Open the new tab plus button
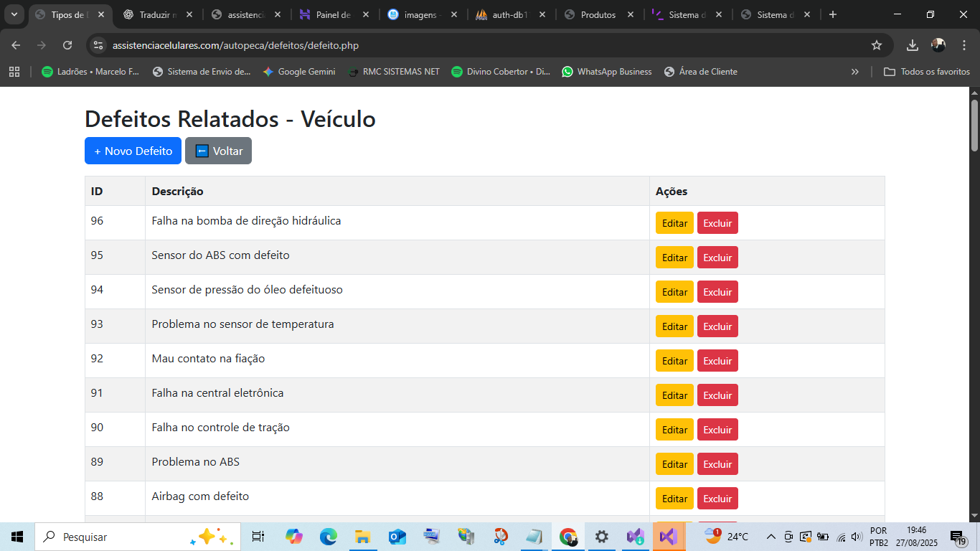Screen dimensions: 980x551 click(832, 14)
